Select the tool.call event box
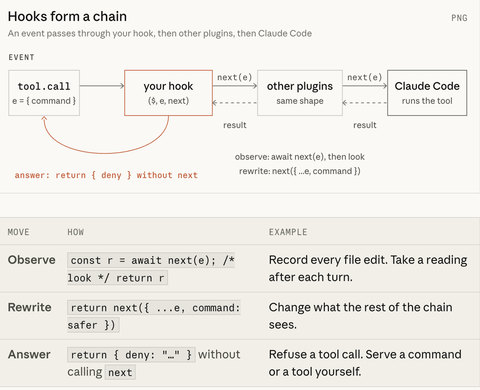 pos(44,93)
